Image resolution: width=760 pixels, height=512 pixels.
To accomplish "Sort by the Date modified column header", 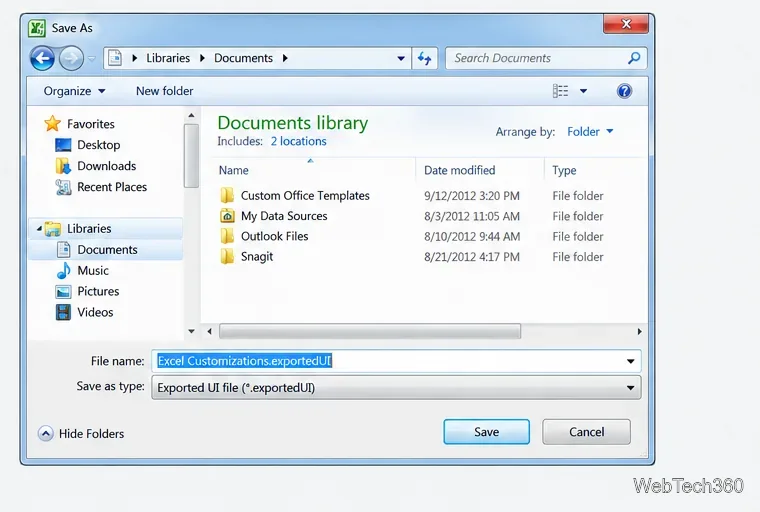I will (459, 170).
